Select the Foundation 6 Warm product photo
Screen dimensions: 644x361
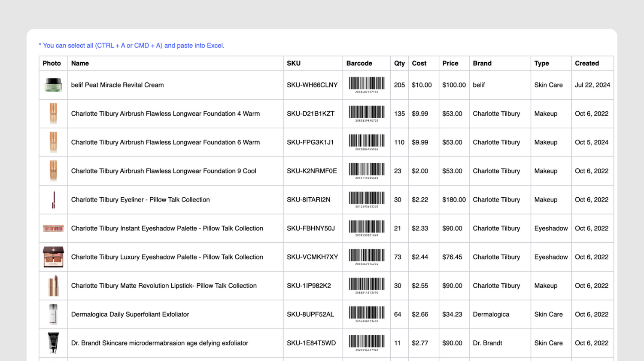(x=53, y=142)
